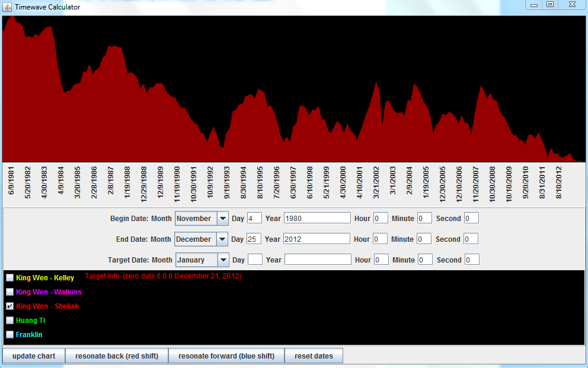Click resonate forward (blue shift) button

[226, 356]
